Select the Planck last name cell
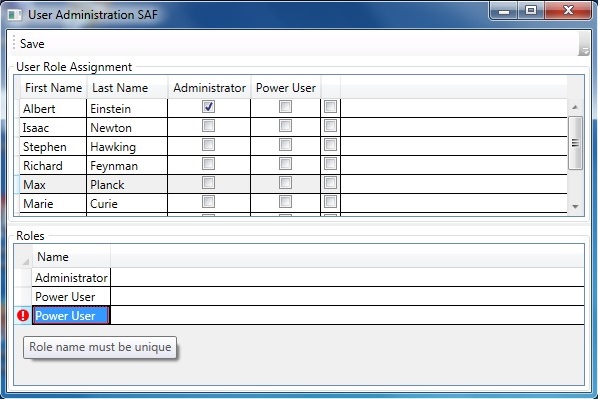598x399 pixels. [127, 185]
